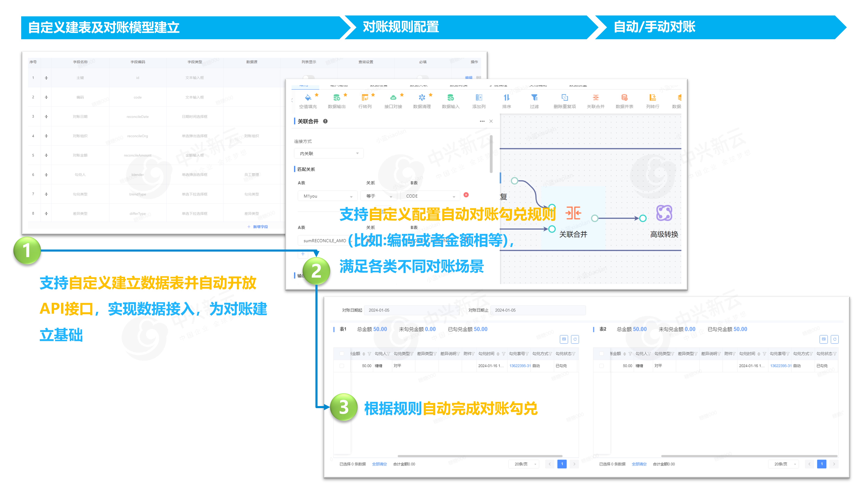Go to next page in 表2 pagination
The height and width of the screenshot is (488, 868).
[x=834, y=464]
